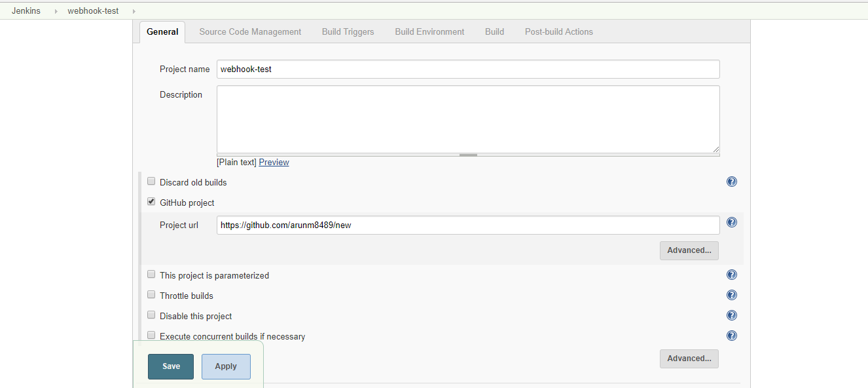Switch to the Post-build Actions tab
The image size is (868, 388).
[x=558, y=31]
